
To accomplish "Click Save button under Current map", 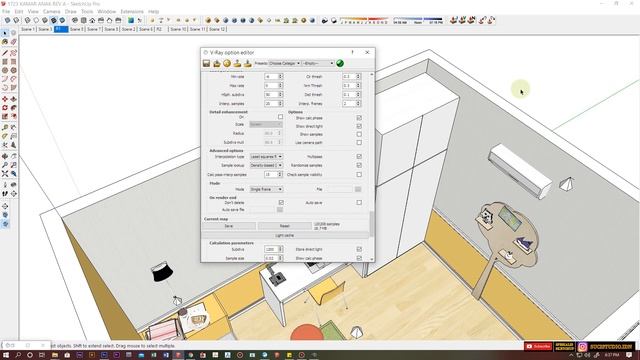I will (x=229, y=226).
